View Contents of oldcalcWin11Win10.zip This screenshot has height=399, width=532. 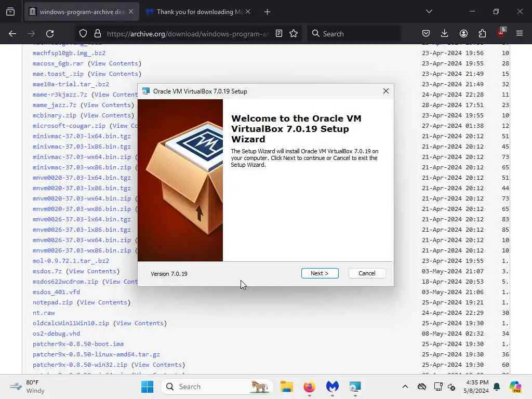point(140,323)
